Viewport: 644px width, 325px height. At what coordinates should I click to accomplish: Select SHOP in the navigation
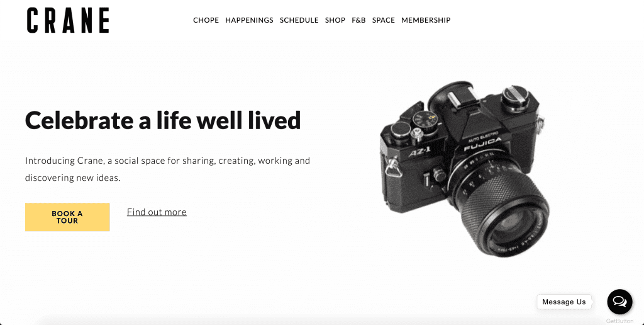[x=335, y=20]
